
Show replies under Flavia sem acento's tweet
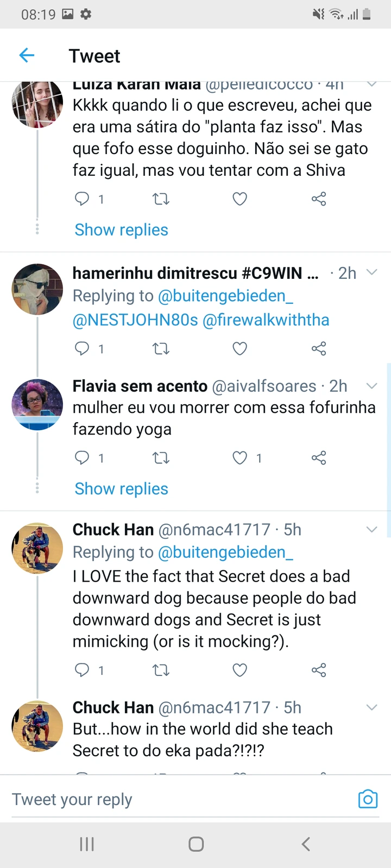(121, 489)
